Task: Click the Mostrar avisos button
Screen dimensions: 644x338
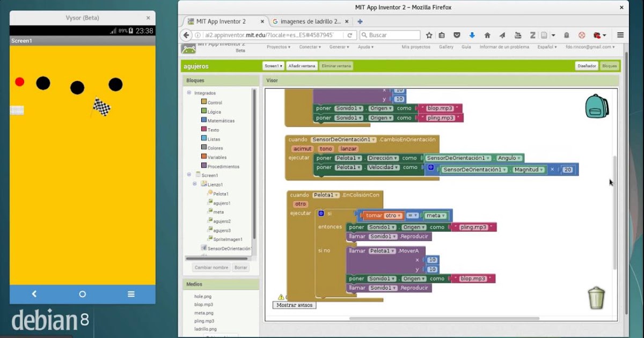Action: (294, 304)
